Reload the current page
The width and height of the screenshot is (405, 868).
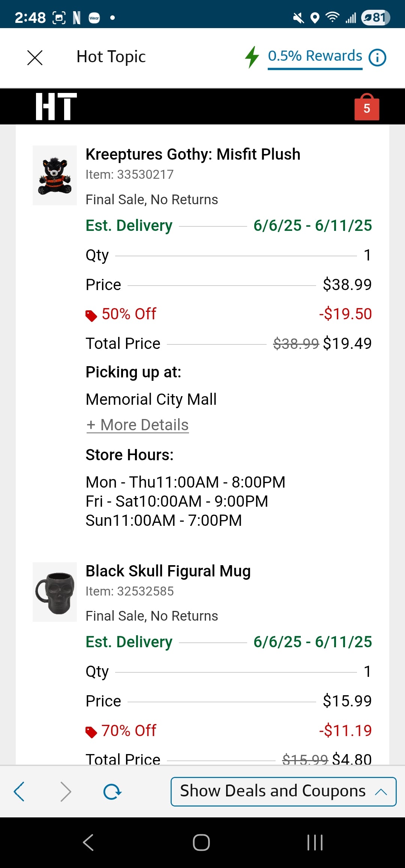(112, 792)
